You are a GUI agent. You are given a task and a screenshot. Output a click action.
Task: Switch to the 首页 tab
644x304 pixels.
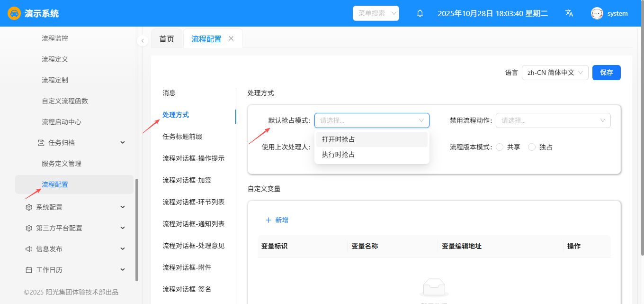click(x=167, y=39)
